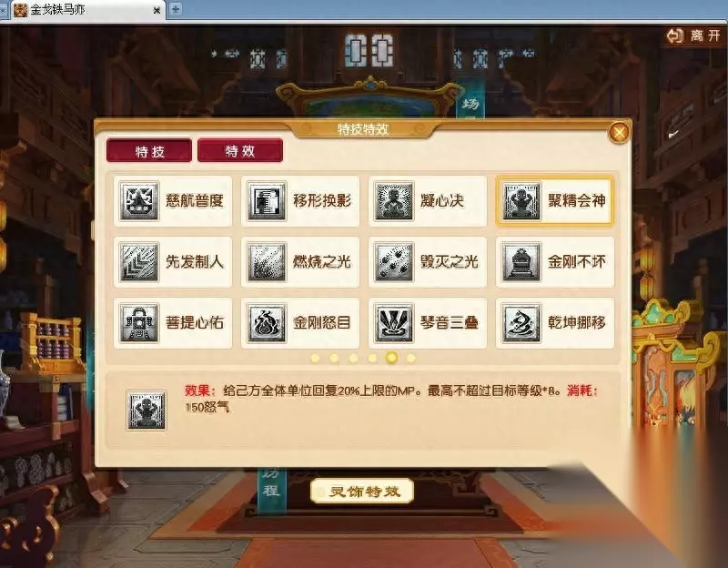728x568 pixels.
Task: Choose the 凝心决 skill icon
Action: (394, 201)
